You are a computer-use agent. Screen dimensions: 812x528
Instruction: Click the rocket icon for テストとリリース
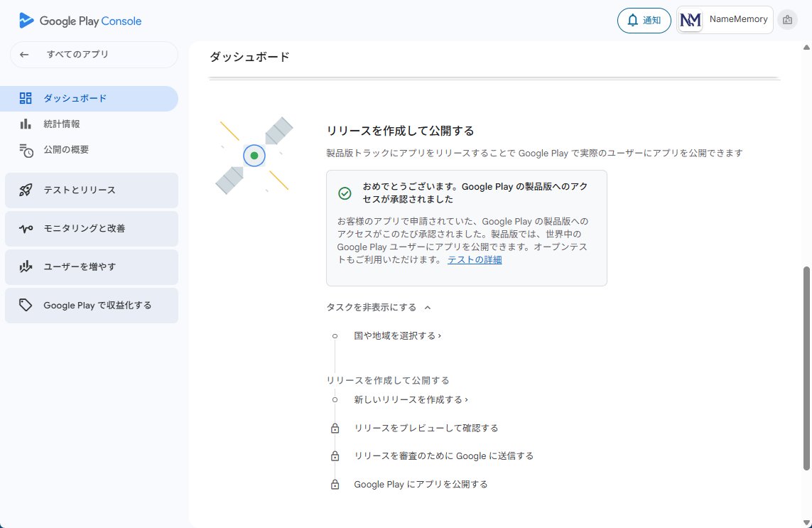[x=26, y=190]
